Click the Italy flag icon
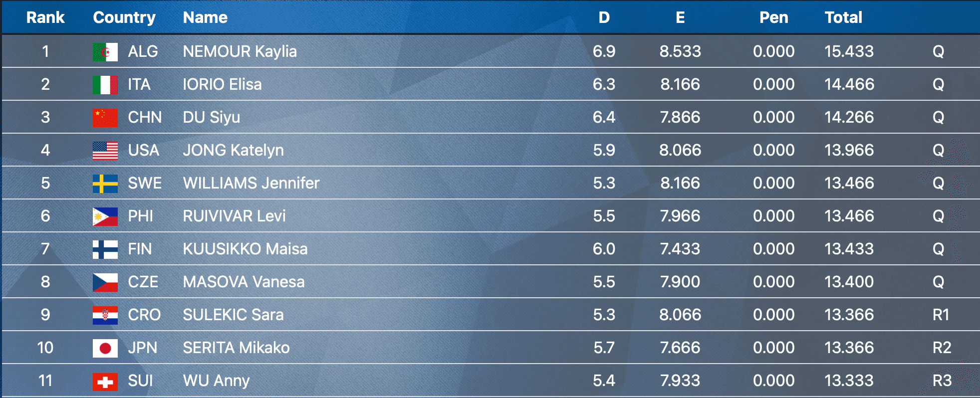Screen dimensions: 980x398 coord(105,85)
